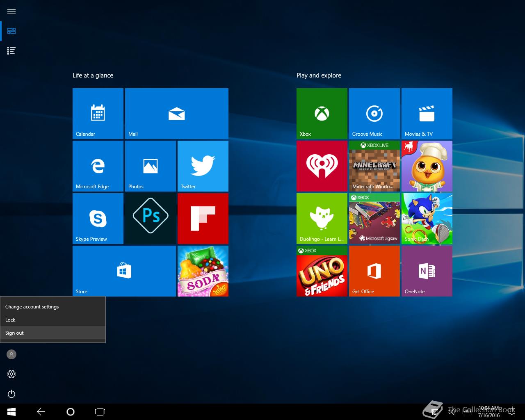Open the touch keyboard icon

coord(467,412)
